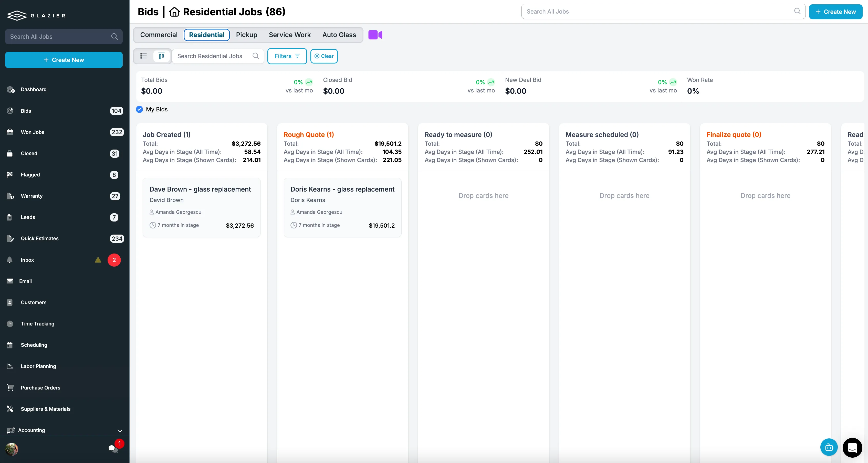
Task: Open the Filters dropdown
Action: [287, 56]
